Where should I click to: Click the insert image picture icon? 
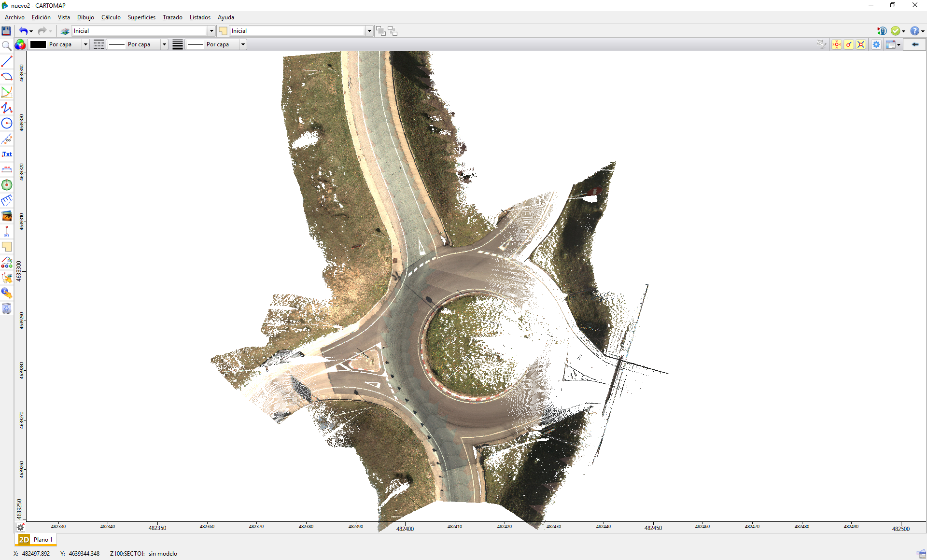tap(7, 216)
